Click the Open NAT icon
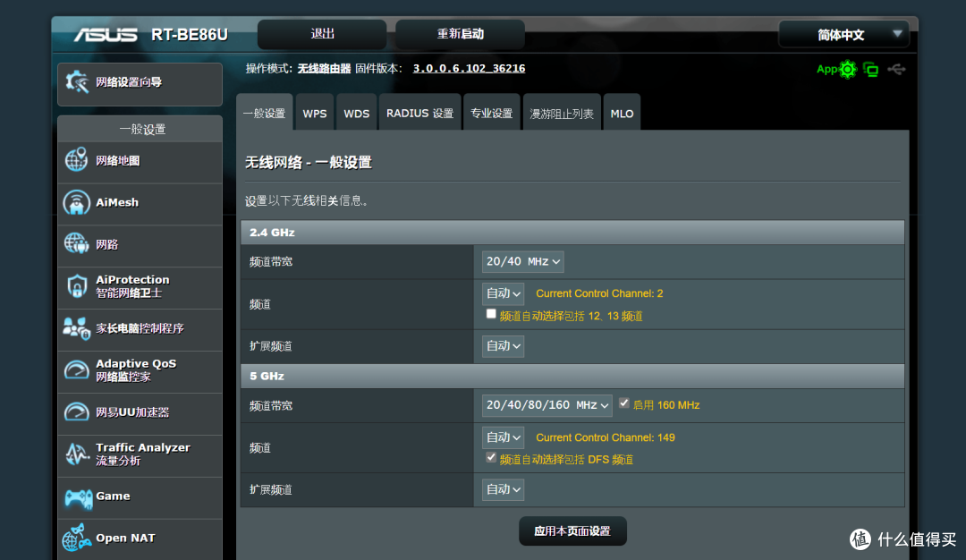This screenshot has width=966, height=560. (x=76, y=538)
